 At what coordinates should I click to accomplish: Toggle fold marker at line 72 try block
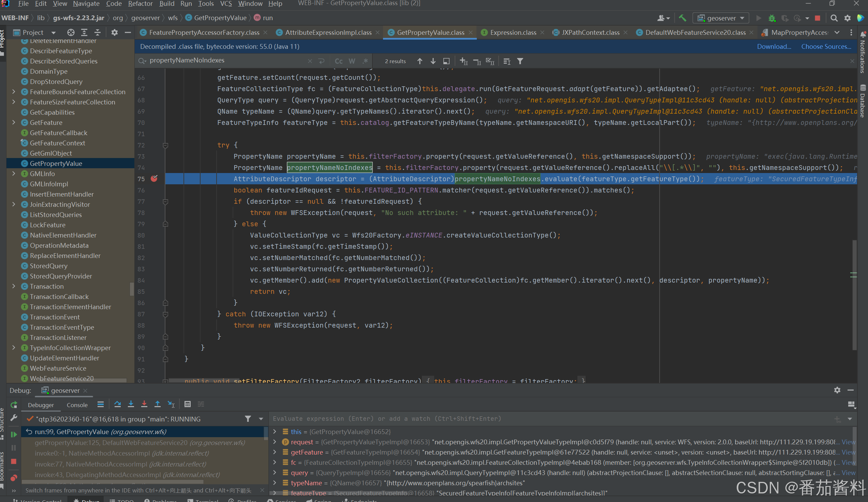pos(165,145)
